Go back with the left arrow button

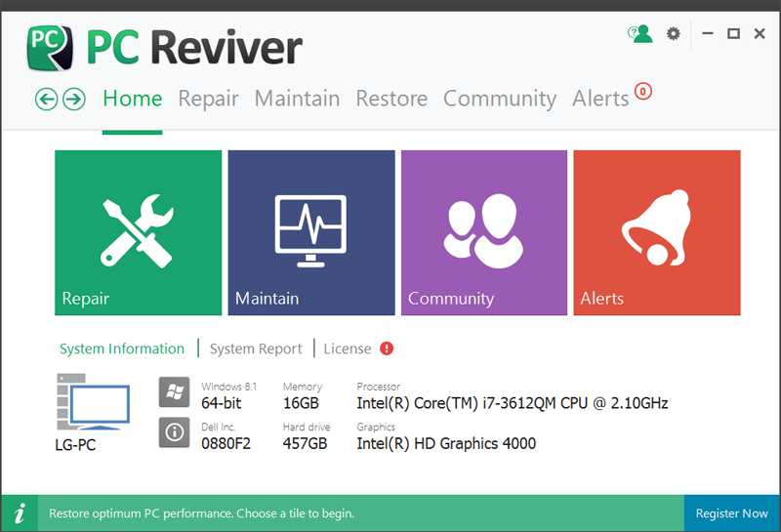(46, 99)
